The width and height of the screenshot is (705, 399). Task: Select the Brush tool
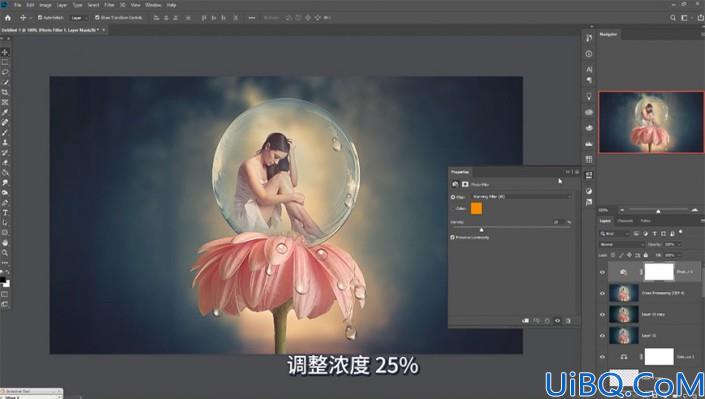point(5,132)
